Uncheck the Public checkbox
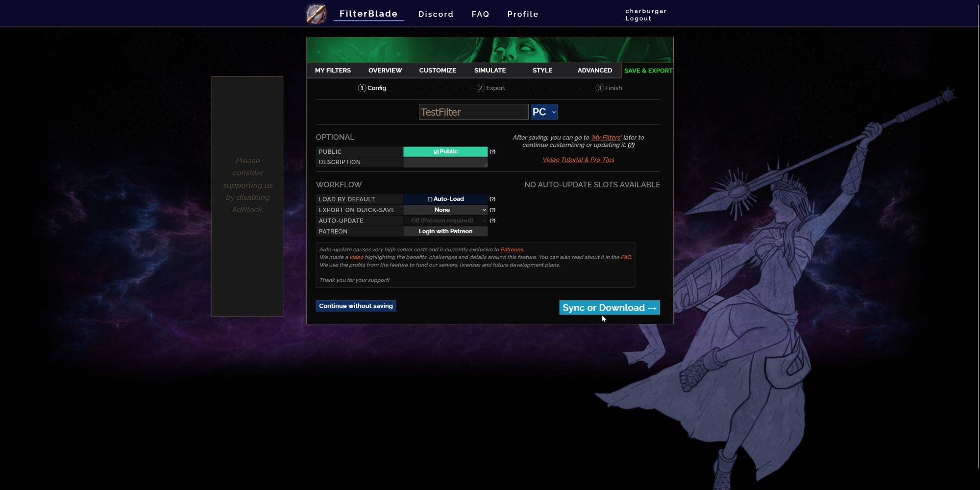Screen dimensions: 980x490 coord(436,151)
